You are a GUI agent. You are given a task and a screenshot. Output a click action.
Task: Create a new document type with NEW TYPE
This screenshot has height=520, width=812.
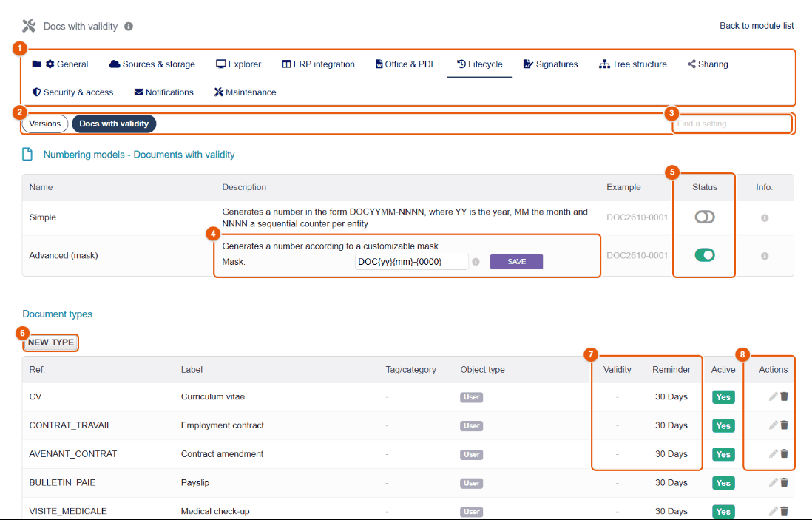pos(51,342)
